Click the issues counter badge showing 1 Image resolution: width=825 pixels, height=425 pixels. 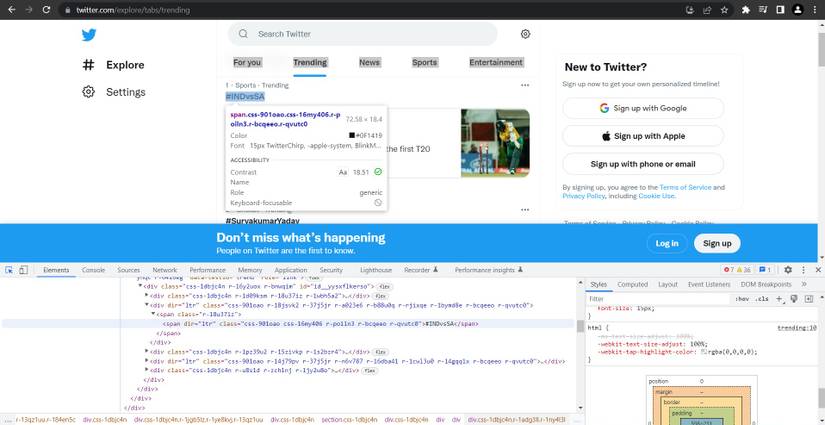click(x=764, y=270)
